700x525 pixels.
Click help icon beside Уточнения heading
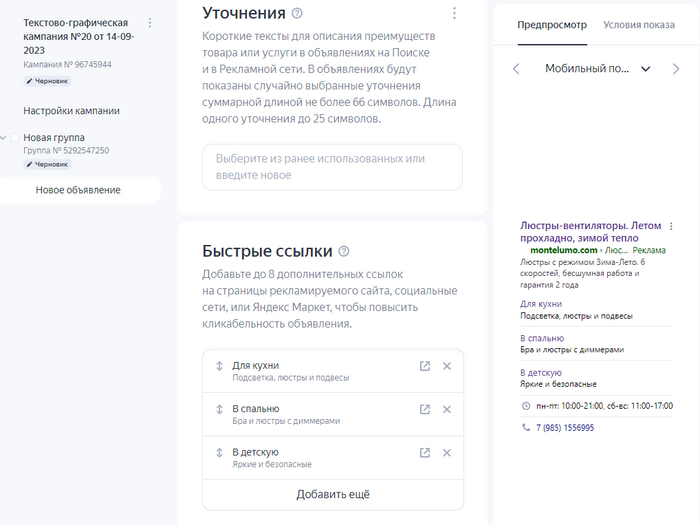coord(296,13)
